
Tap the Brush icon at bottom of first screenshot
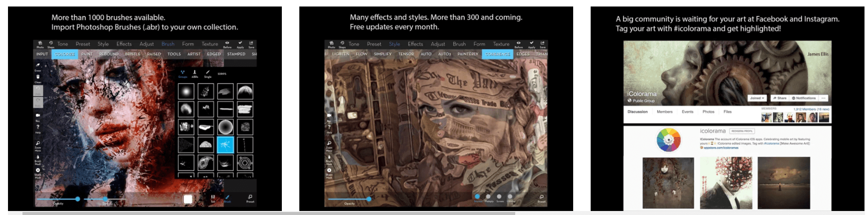coord(227,198)
